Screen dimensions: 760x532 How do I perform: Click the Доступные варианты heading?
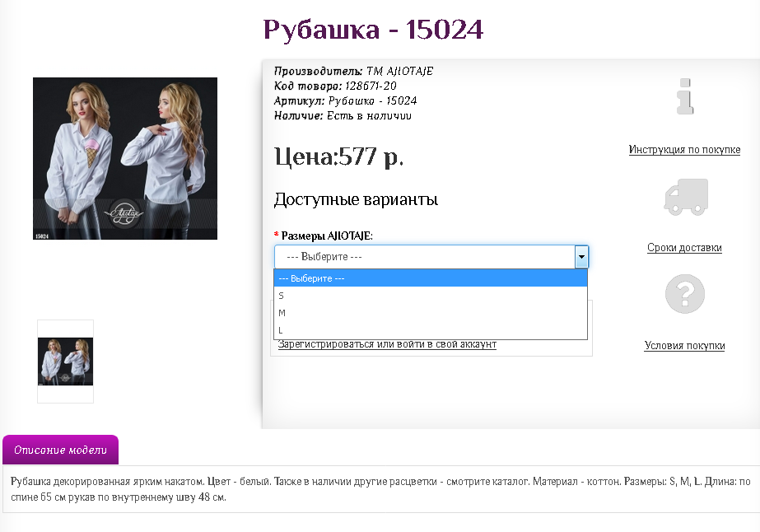357,199
